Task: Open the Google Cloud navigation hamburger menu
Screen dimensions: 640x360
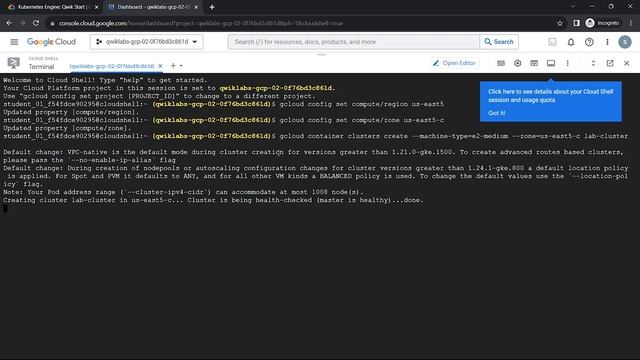Action: (14, 42)
